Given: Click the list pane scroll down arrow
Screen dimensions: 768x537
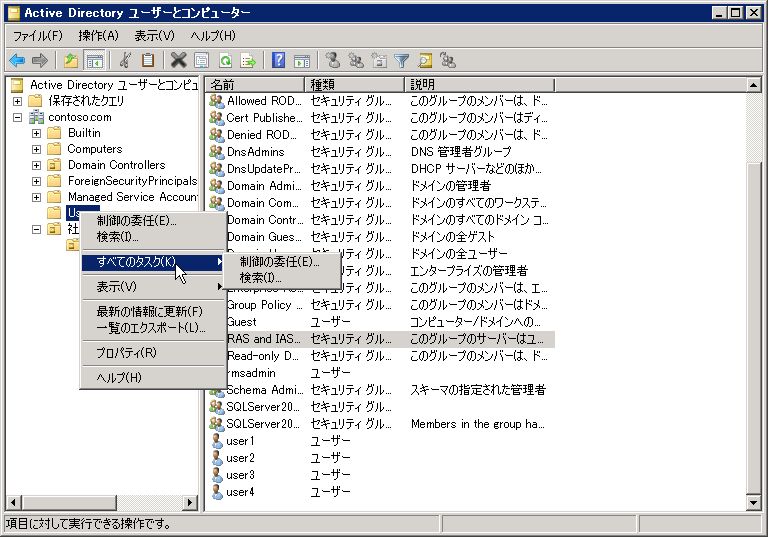Looking at the screenshot, I should (753, 502).
